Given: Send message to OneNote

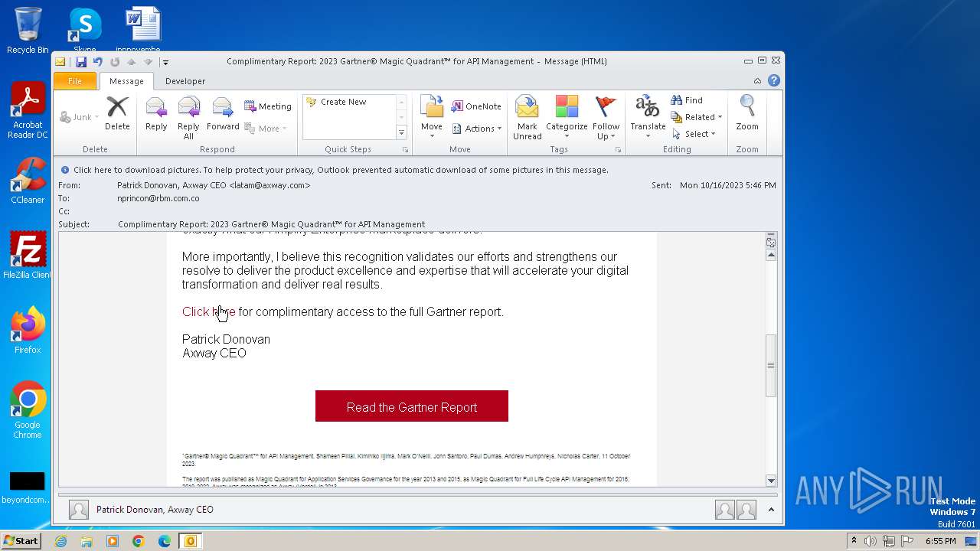Looking at the screenshot, I should click(x=476, y=106).
